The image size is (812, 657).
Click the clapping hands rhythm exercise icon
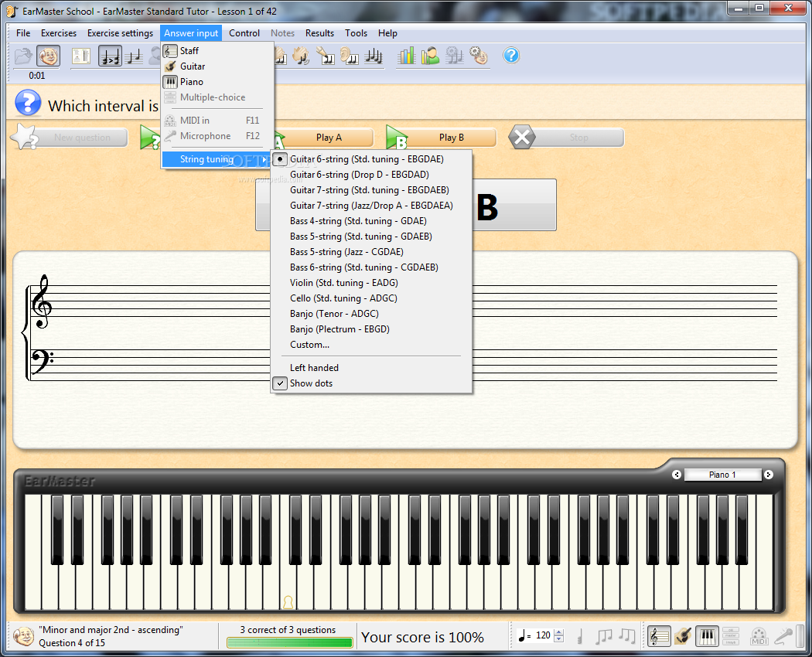pos(301,56)
